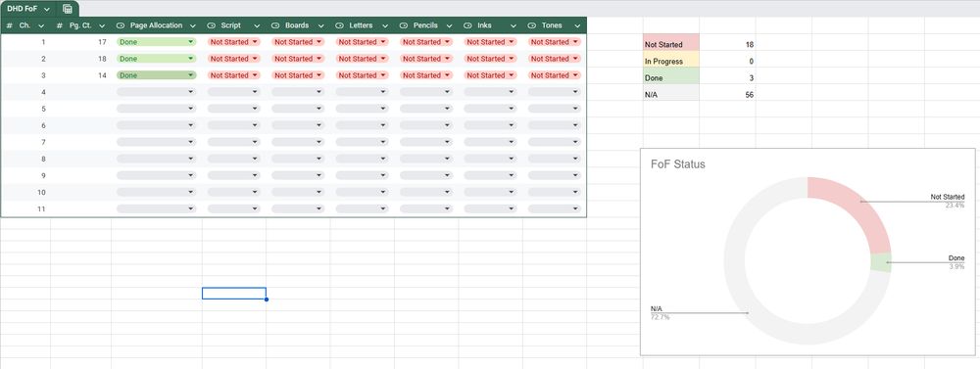980x369 pixels.
Task: Select the Page Allocation column header label
Action: [x=156, y=25]
